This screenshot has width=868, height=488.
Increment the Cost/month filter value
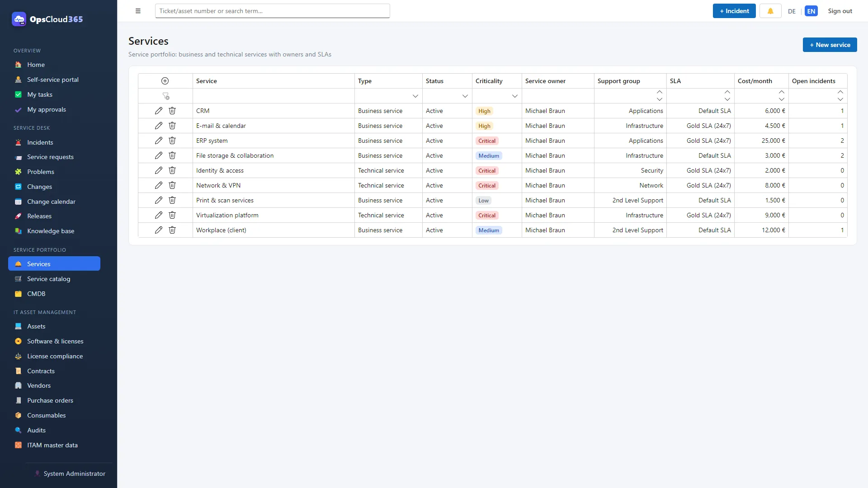pyautogui.click(x=782, y=92)
